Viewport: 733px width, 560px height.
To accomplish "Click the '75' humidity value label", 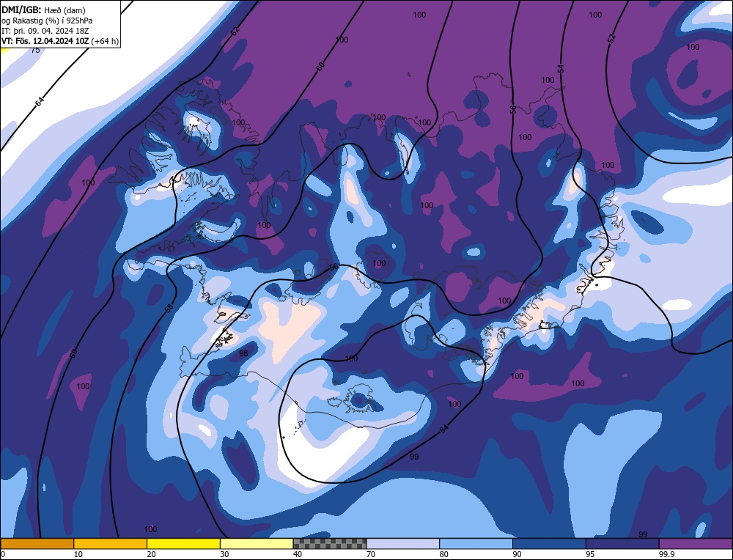I will tap(35, 50).
